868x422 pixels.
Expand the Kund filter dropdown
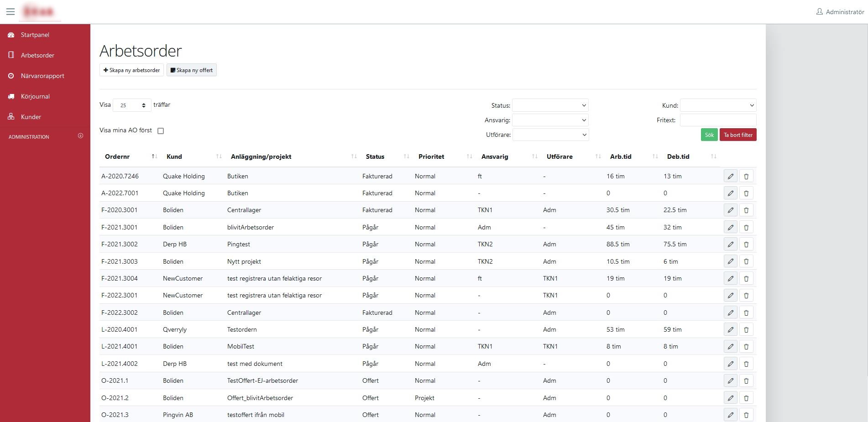pos(718,105)
